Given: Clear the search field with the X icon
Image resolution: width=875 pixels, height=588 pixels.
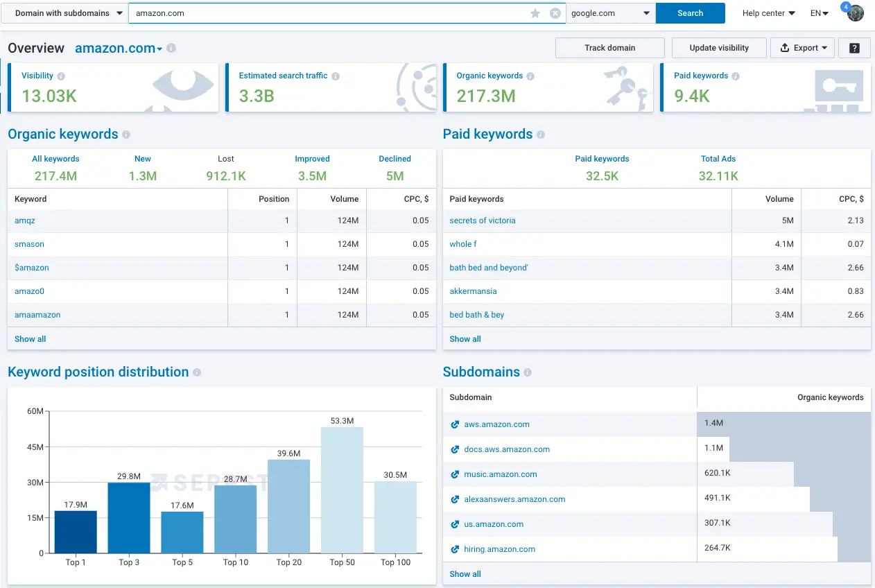Looking at the screenshot, I should pos(555,13).
